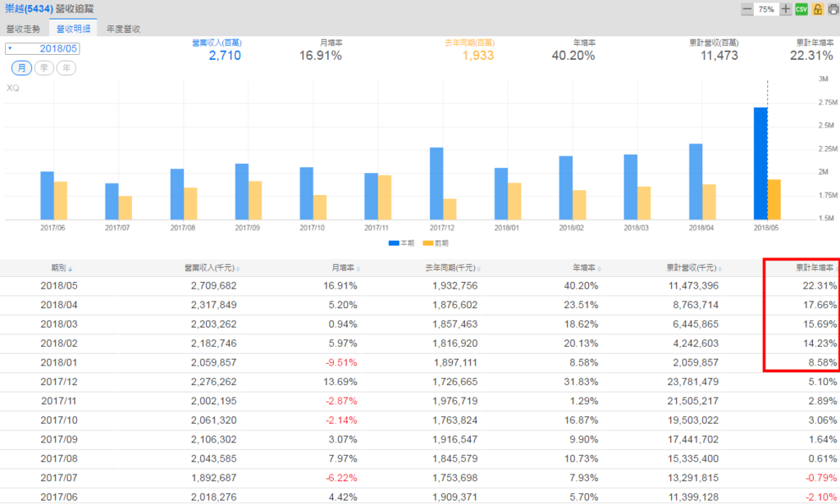Image resolution: width=840 pixels, height=504 pixels.
Task: Sort by the 營業收入(千元) column sort arrow
Action: [x=238, y=269]
